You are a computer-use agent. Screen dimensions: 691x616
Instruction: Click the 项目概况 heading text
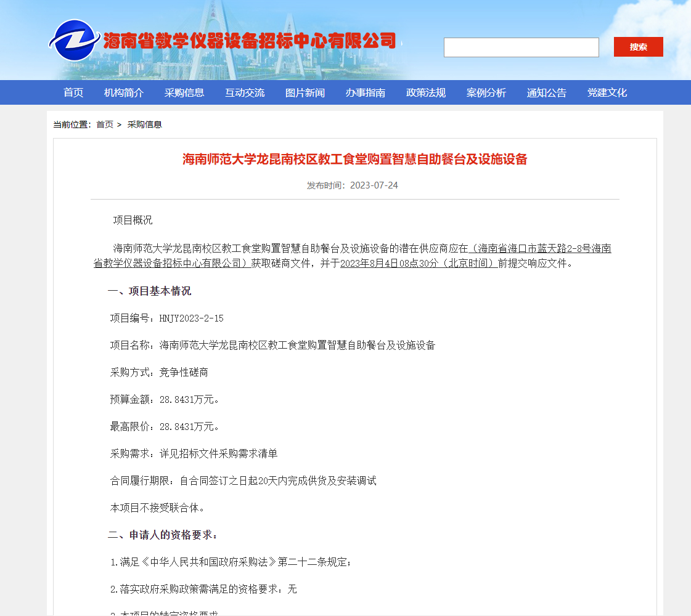point(133,220)
